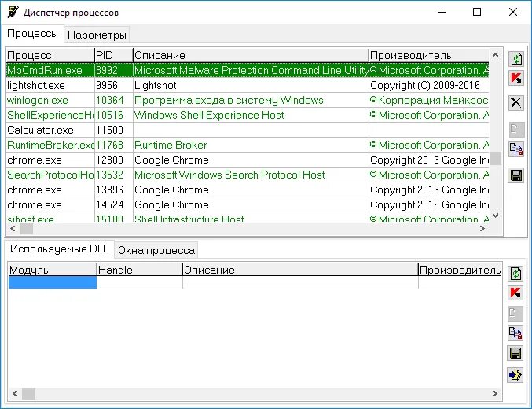Click the Handle column header in the DLL table

pos(139,270)
